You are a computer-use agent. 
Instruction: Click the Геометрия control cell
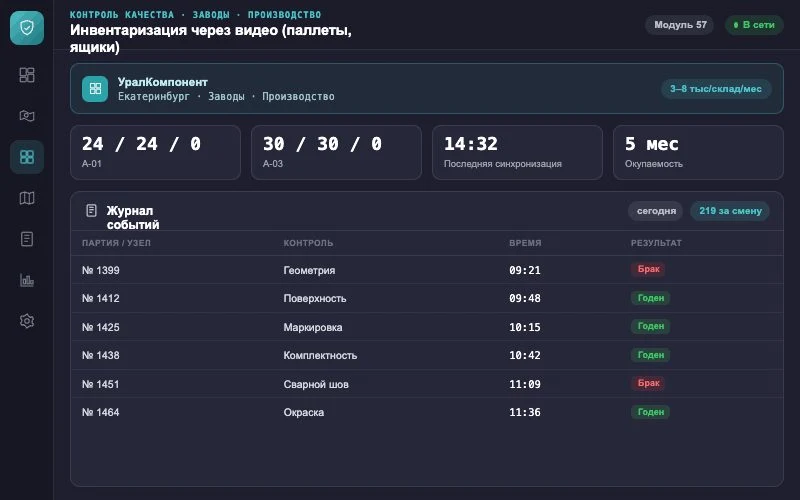click(x=309, y=270)
